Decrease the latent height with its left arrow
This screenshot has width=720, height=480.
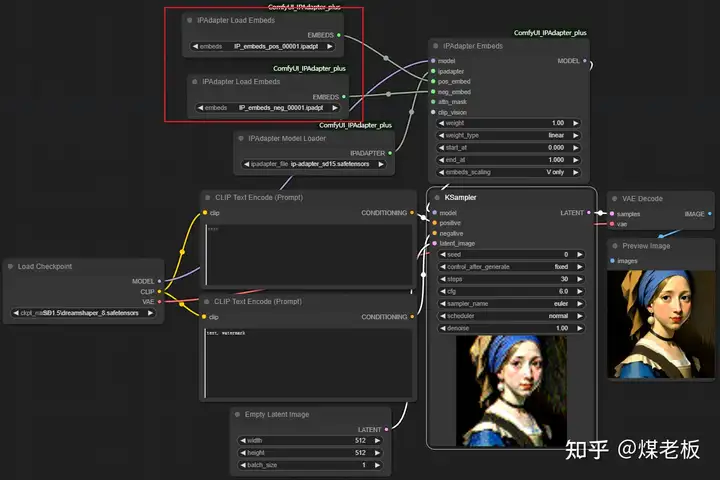click(242, 453)
